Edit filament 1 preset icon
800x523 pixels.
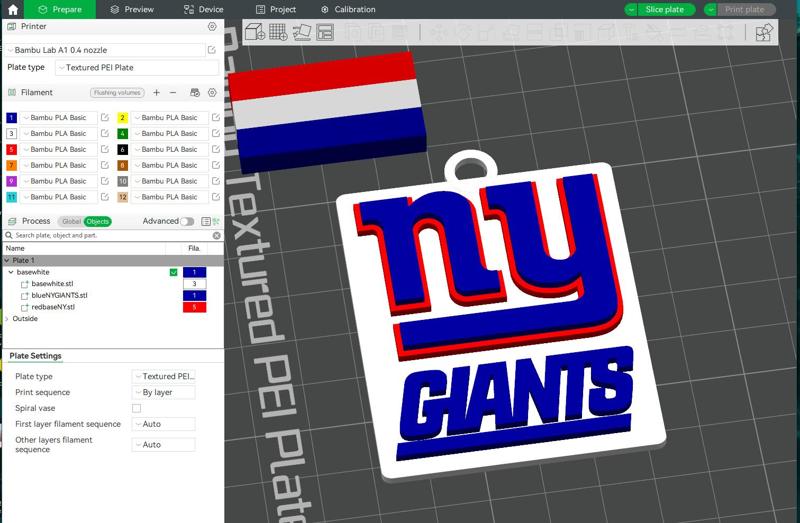[105, 117]
